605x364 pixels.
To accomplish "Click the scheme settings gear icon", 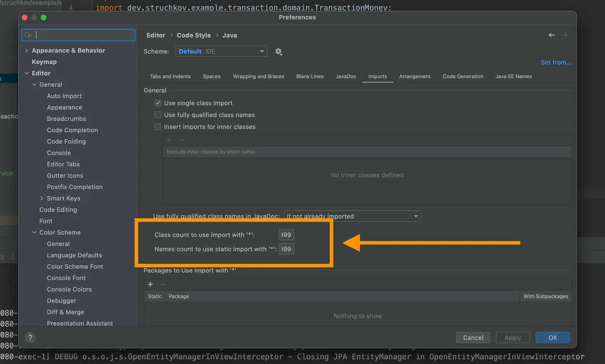I will coord(279,51).
